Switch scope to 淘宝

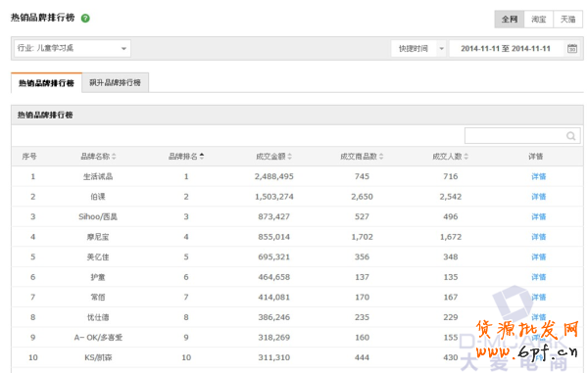538,20
